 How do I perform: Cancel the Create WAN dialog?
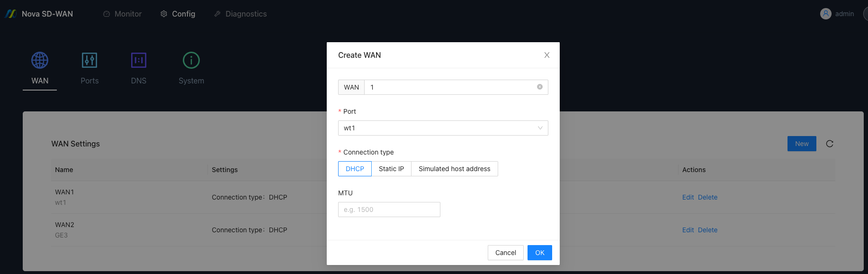pos(506,253)
